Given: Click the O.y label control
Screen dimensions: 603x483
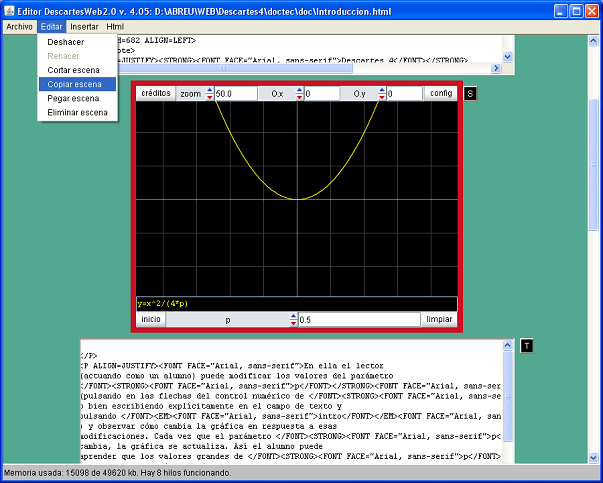Looking at the screenshot, I should tap(359, 94).
